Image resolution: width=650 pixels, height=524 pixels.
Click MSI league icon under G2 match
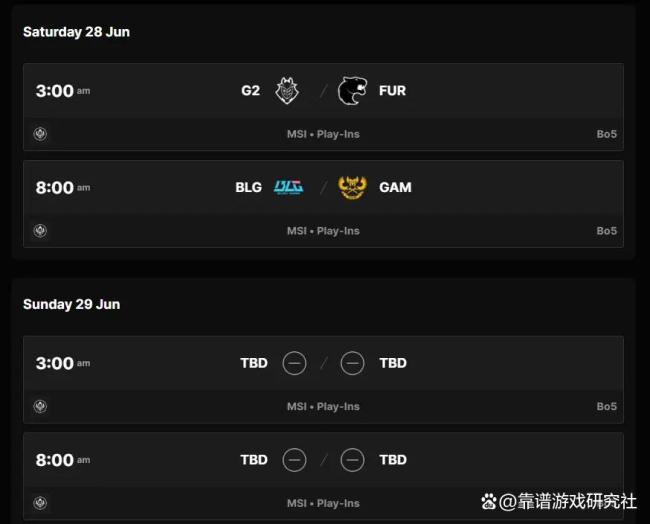tap(40, 134)
